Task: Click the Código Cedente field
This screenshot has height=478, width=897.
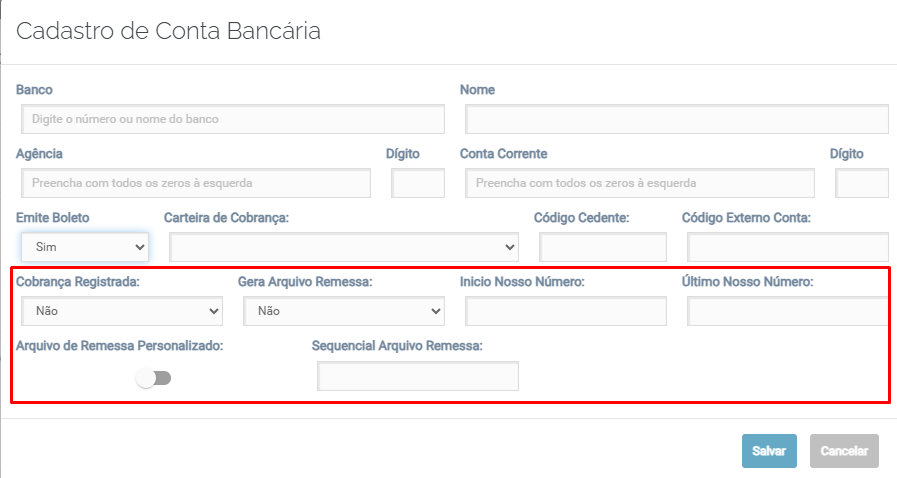Action: click(602, 247)
